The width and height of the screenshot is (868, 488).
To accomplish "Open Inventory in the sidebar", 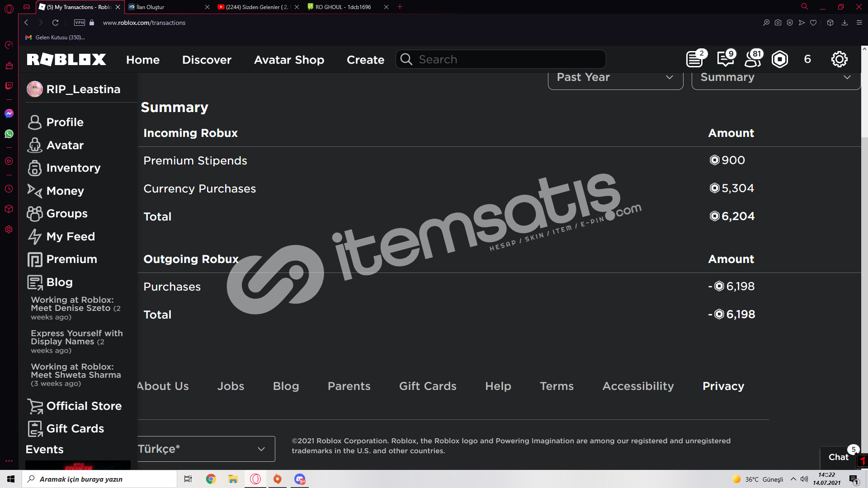I will coord(64,168).
